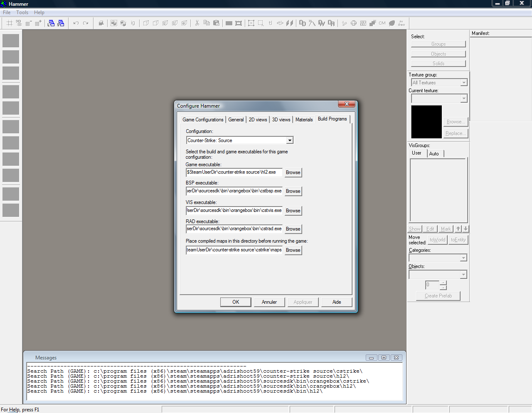Click the smaller grid size icon
The image size is (532, 413).
(x=29, y=23)
